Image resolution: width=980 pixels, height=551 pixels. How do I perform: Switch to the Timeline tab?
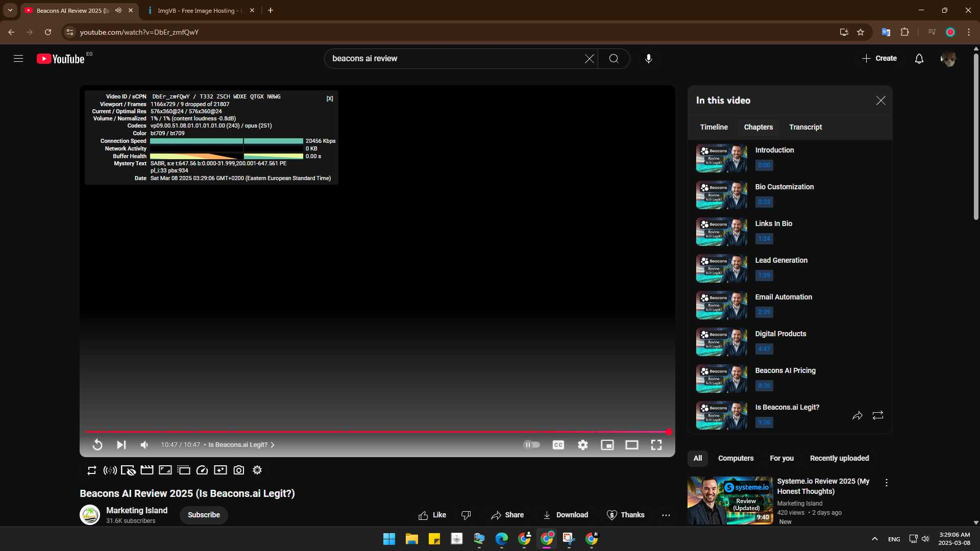tap(714, 127)
